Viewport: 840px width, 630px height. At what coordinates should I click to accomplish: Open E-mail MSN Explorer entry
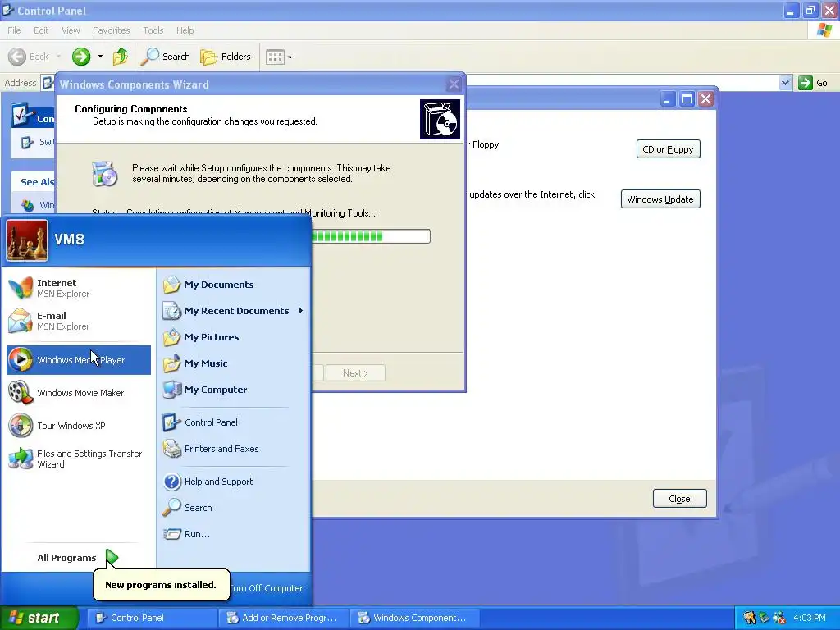coord(78,321)
